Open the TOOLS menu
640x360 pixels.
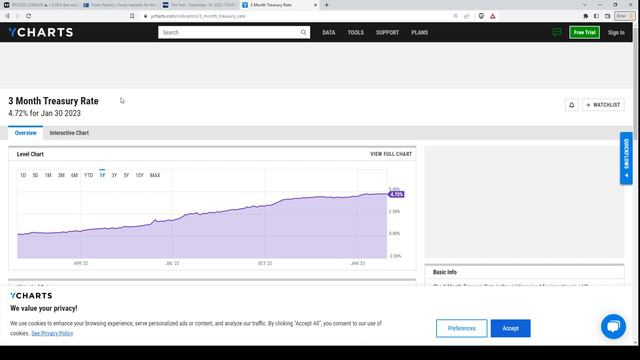pos(356,32)
